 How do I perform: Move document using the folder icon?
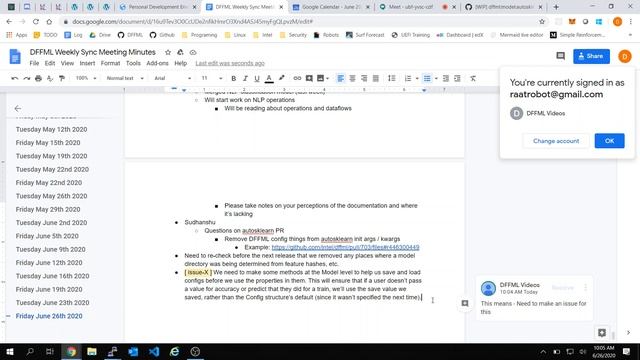[180, 52]
